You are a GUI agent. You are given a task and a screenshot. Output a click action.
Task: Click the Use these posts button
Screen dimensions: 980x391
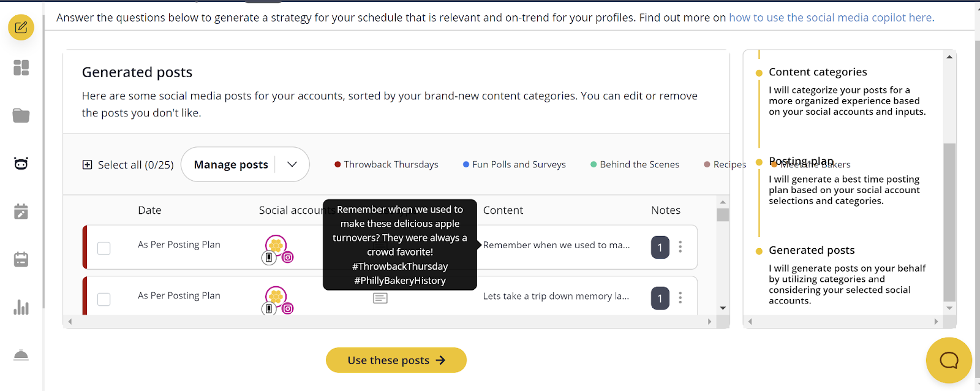point(396,360)
